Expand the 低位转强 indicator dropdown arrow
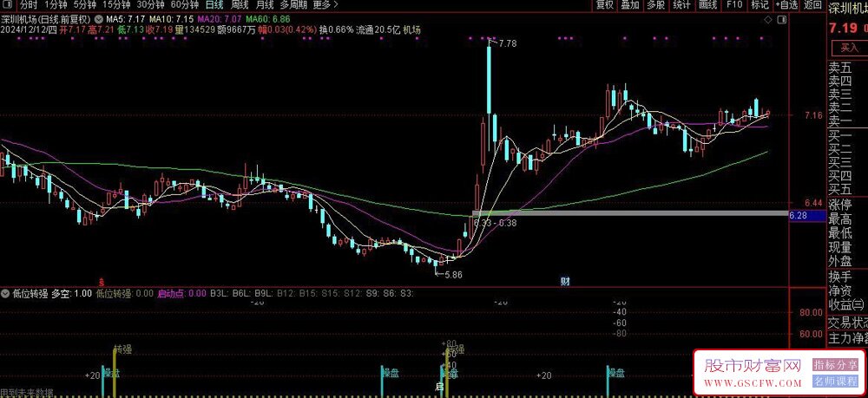 tap(6, 293)
